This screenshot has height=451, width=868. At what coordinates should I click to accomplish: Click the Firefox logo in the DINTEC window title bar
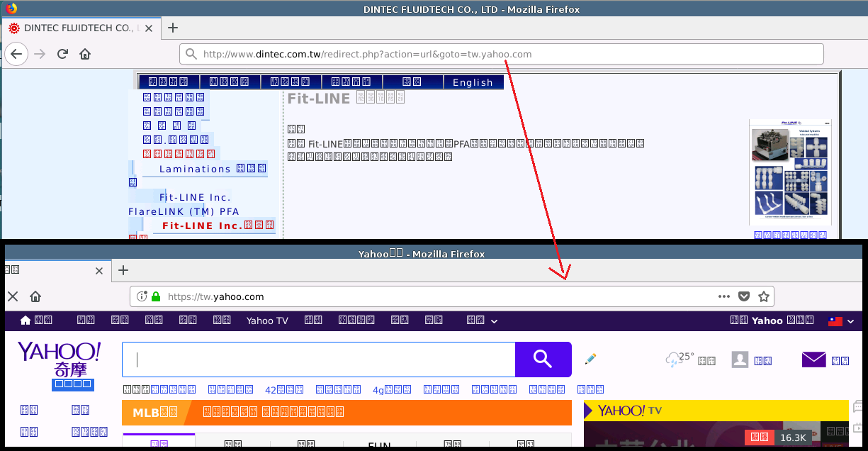tap(10, 9)
